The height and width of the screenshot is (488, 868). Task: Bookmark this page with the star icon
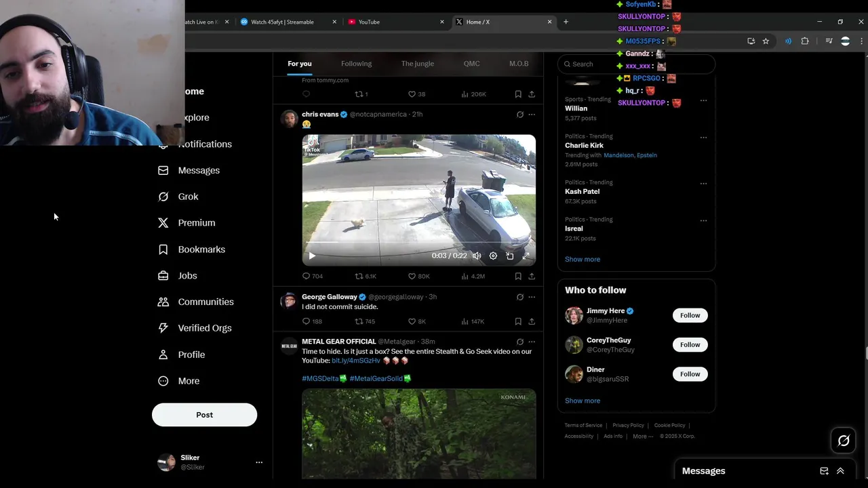coord(766,41)
